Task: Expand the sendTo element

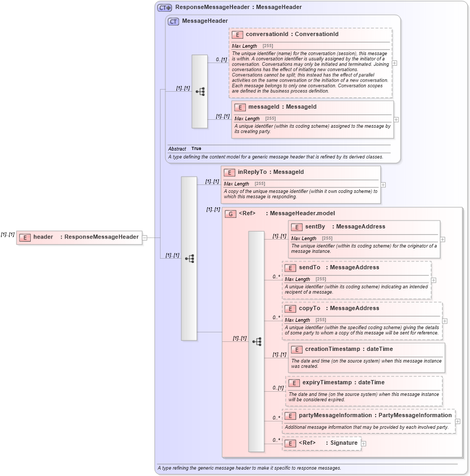Action: coord(433,280)
